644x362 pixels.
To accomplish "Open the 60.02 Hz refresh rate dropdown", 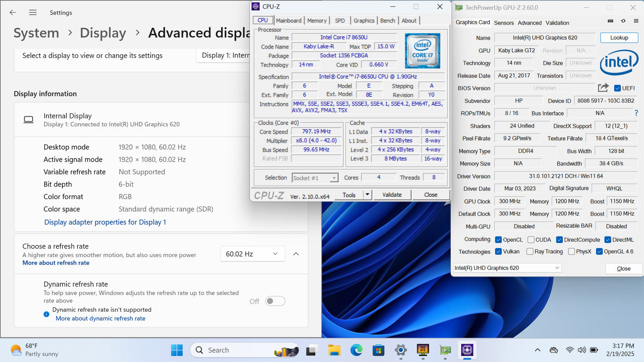I will tap(252, 254).
